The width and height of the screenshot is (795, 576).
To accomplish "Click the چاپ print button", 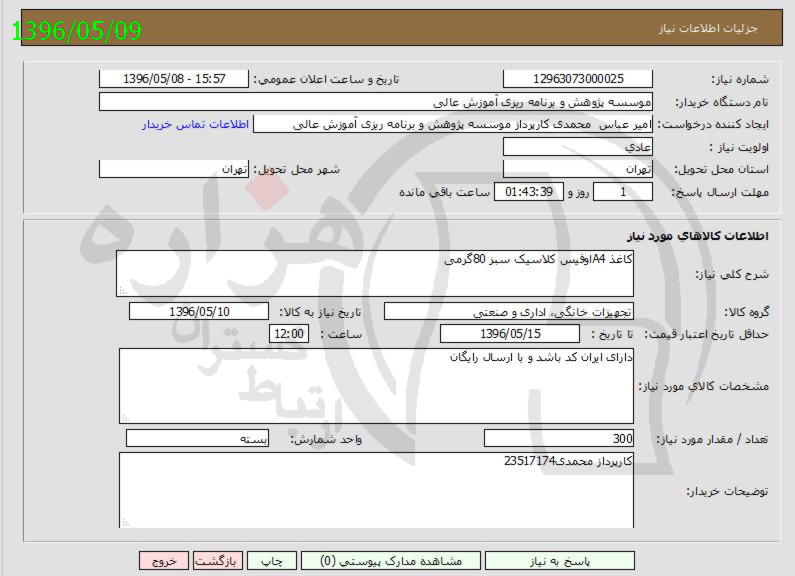I will (272, 561).
